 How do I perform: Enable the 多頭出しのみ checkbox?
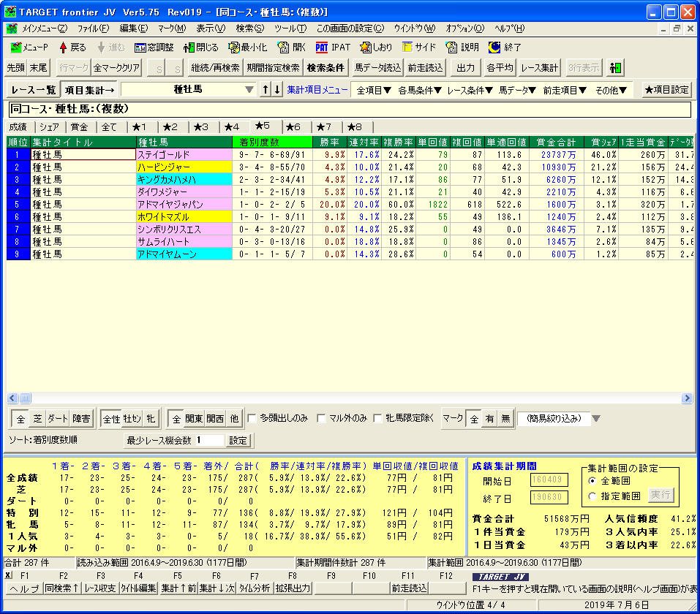(252, 418)
